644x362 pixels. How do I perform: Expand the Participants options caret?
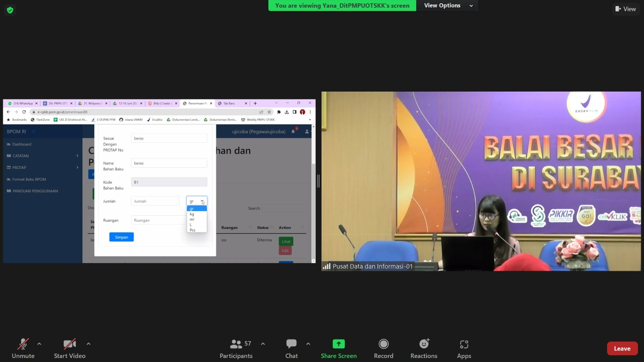point(263,344)
